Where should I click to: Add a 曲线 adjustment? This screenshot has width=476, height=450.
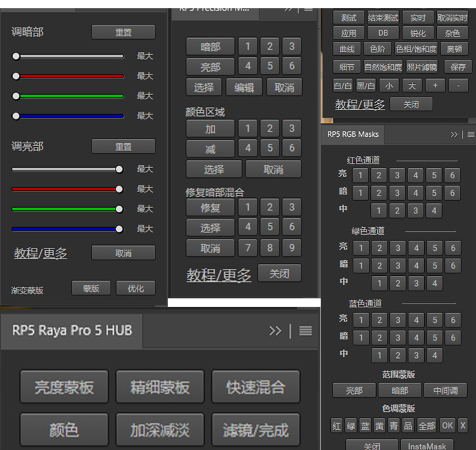[347, 49]
